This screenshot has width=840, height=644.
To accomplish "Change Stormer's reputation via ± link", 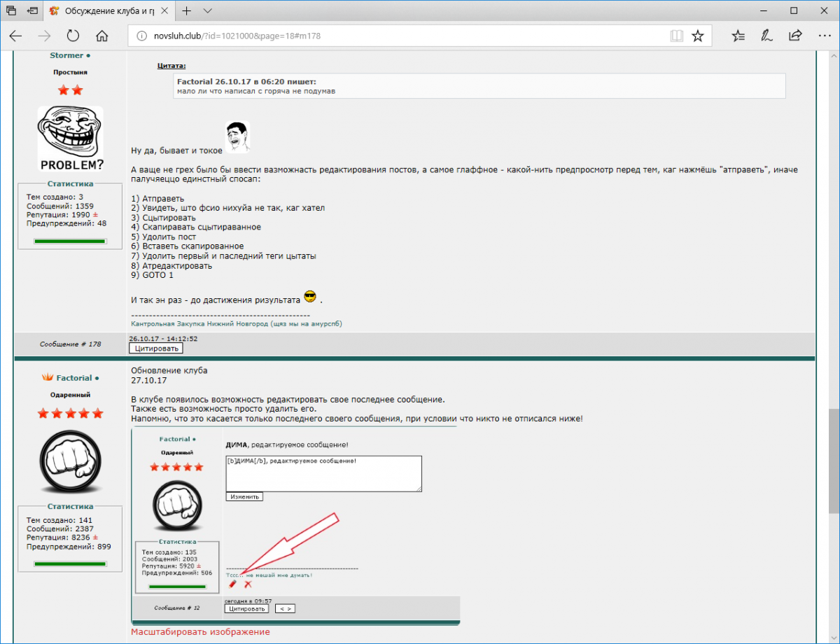I will coord(95,215).
